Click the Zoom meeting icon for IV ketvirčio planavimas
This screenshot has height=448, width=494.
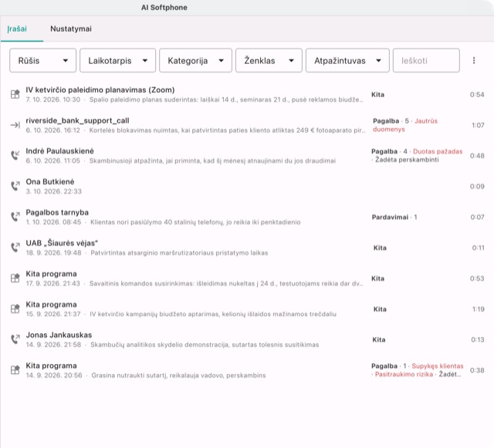(15, 94)
